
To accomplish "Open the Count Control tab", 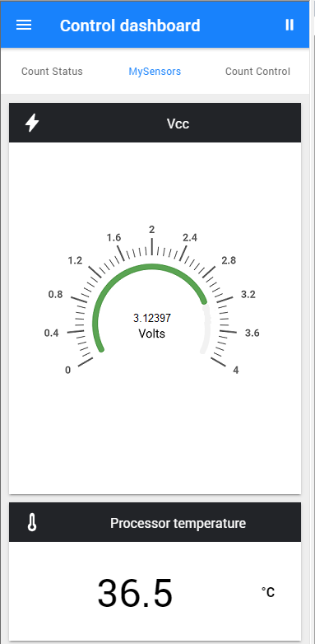I will click(x=257, y=72).
